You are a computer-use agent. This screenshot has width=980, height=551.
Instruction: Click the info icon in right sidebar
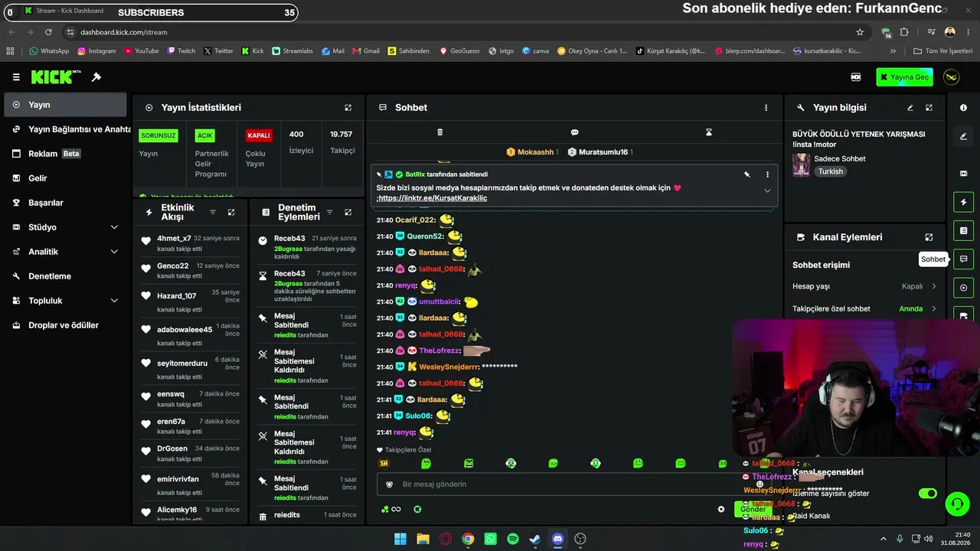963,108
